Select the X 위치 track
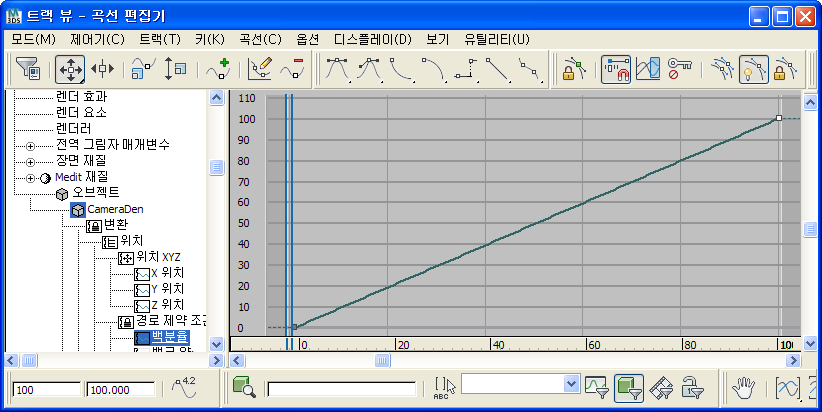This screenshot has height=412, width=822. 167,273
